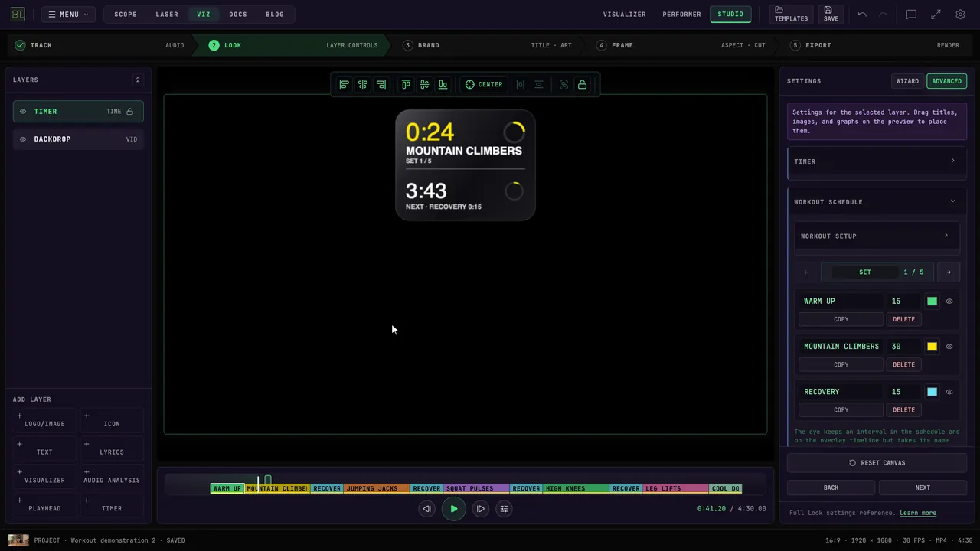Screen dimensions: 980x551
Task: Expand the Timer settings section
Action: [x=876, y=161]
